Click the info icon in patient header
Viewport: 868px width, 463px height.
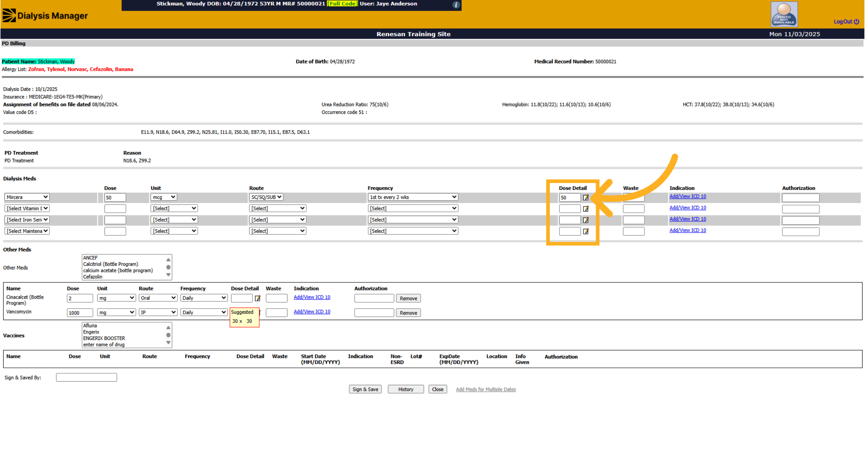coord(456,5)
